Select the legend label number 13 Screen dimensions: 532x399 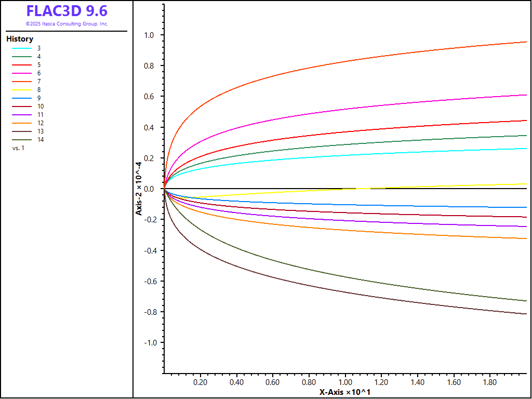(41, 131)
